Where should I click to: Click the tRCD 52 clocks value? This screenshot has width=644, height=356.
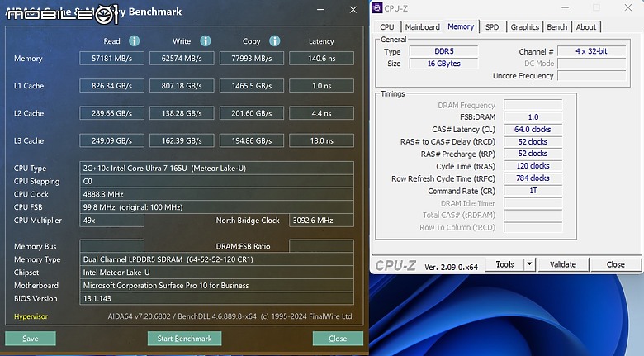click(x=533, y=141)
